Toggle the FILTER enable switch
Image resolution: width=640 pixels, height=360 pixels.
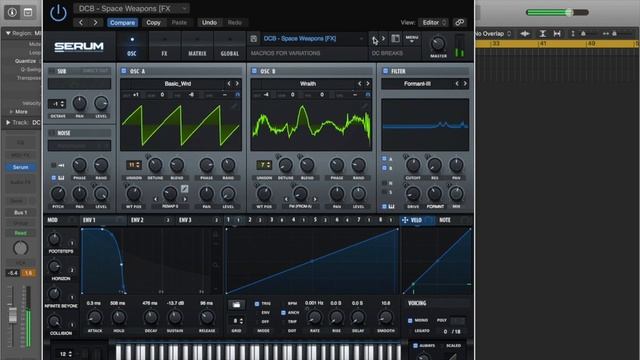tap(385, 71)
